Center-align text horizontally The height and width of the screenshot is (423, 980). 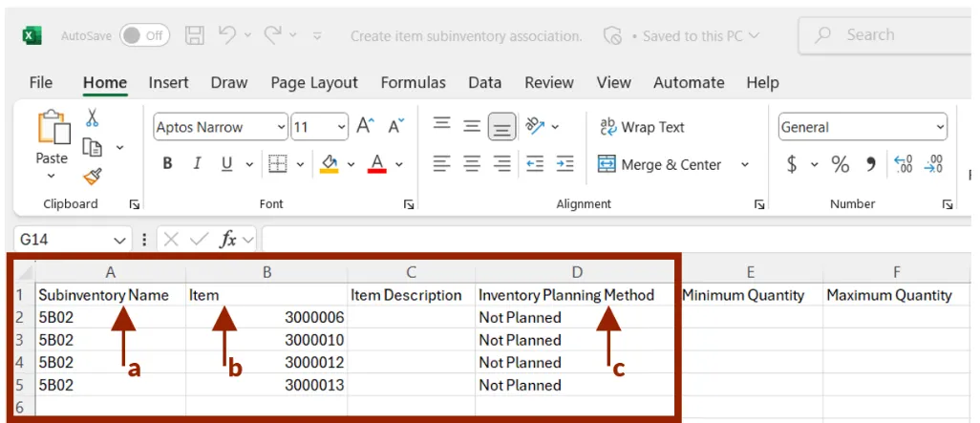pyautogui.click(x=471, y=164)
